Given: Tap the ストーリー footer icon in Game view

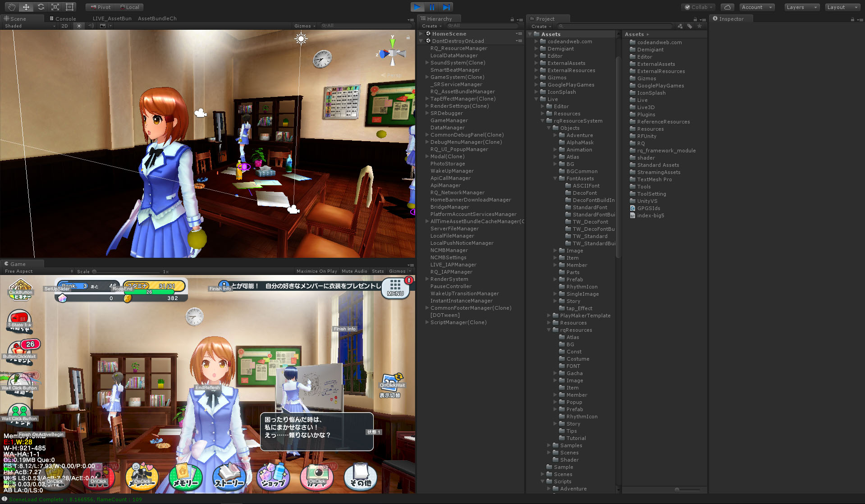Looking at the screenshot, I should pos(229,477).
